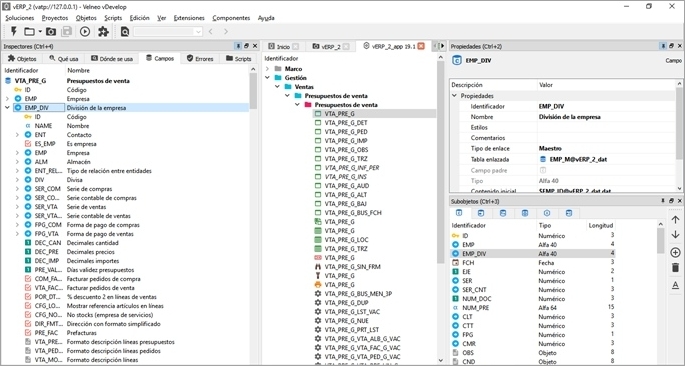The height and width of the screenshot is (366, 685).
Task: Switch to the Errores tab
Action: (200, 59)
